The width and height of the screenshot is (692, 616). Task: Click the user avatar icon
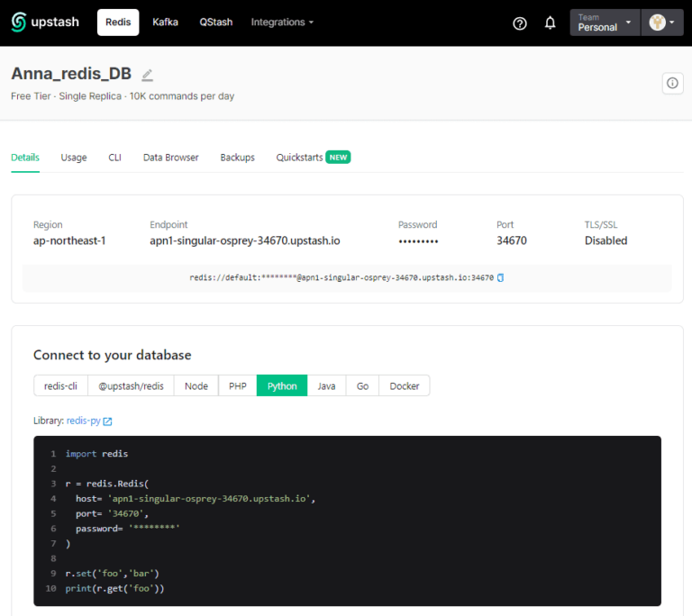pos(657,22)
